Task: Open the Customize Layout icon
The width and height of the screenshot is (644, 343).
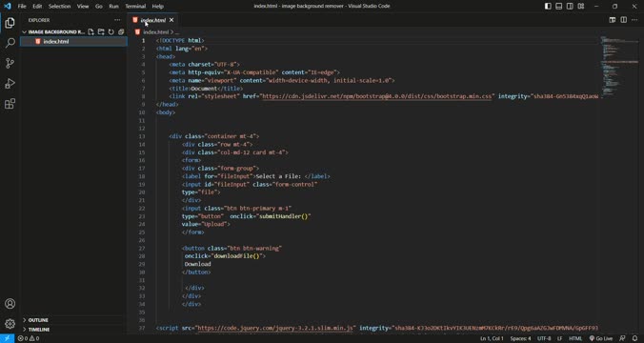Action: 581,6
